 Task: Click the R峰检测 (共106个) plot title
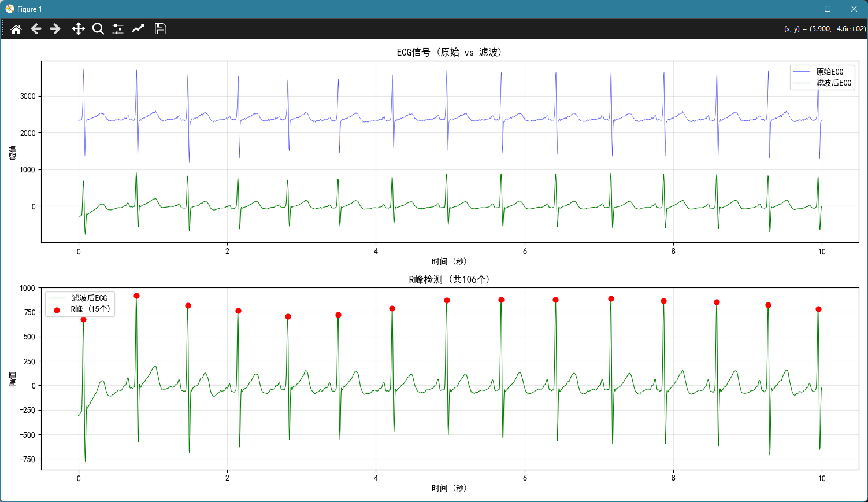(450, 279)
